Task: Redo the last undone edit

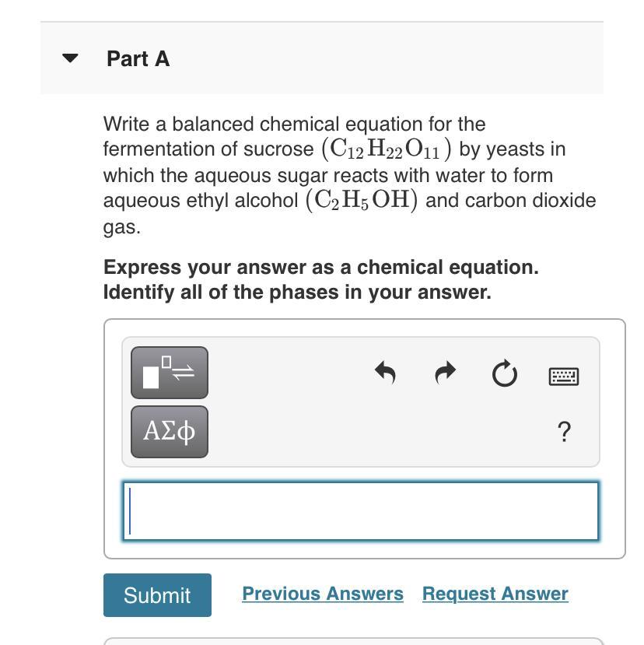Action: click(x=446, y=373)
